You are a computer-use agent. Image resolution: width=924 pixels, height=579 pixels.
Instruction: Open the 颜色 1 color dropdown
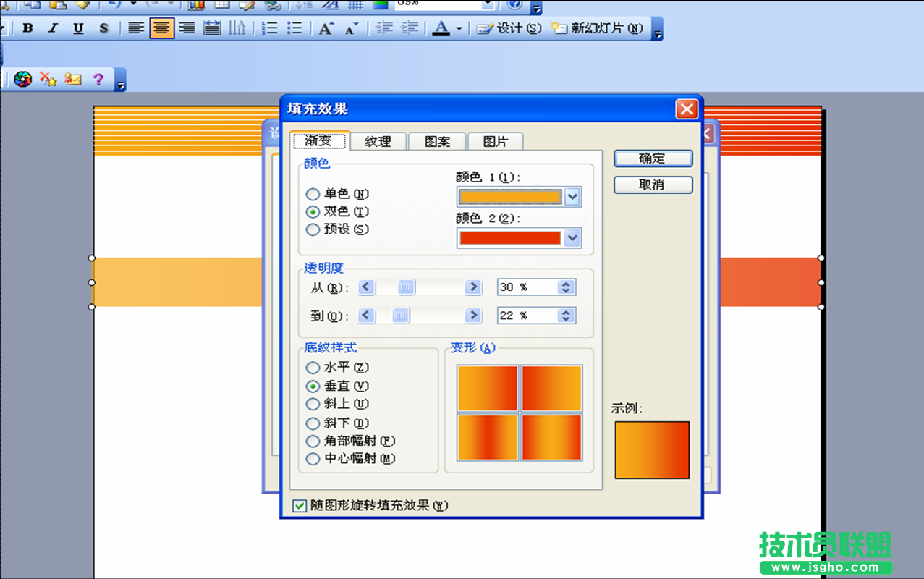[572, 197]
